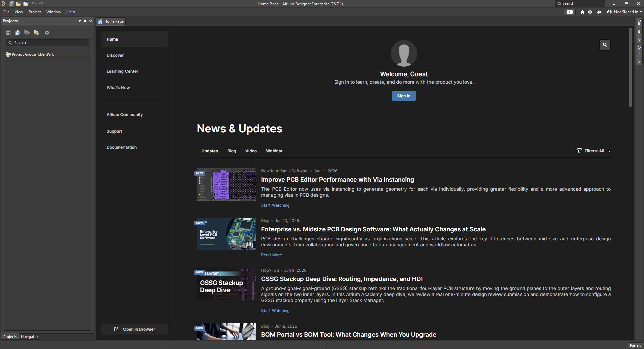Click the folder-with-magnifier icon in Projects panel
Image resolution: width=644 pixels, height=349 pixels.
[x=27, y=33]
